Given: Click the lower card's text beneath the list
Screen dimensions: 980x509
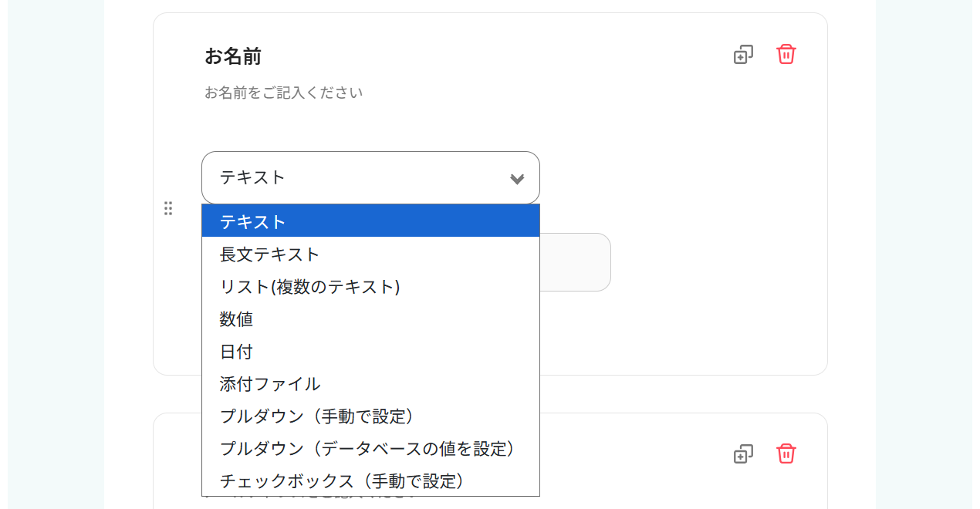Looking at the screenshot, I should (x=309, y=500).
